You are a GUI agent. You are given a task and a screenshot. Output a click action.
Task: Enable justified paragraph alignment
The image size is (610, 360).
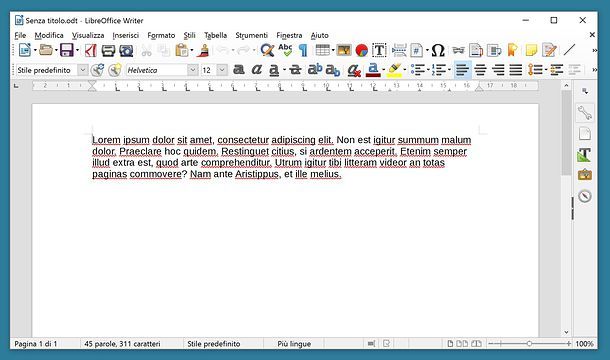(516, 70)
